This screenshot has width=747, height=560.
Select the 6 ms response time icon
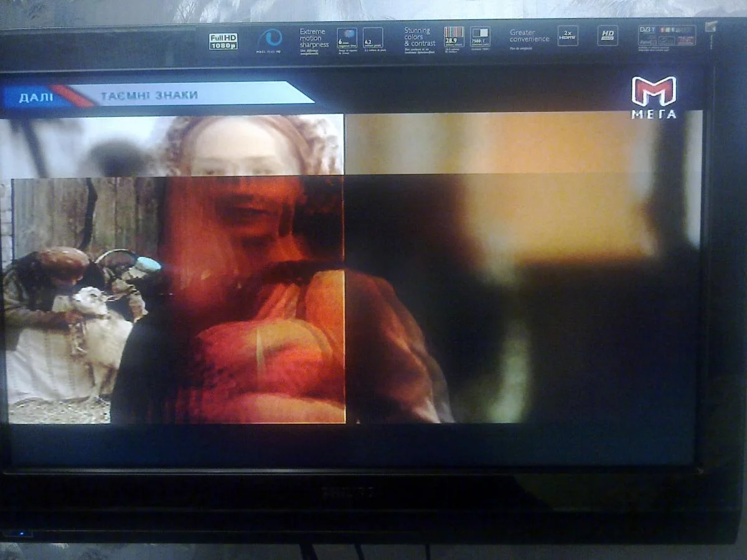click(x=347, y=38)
